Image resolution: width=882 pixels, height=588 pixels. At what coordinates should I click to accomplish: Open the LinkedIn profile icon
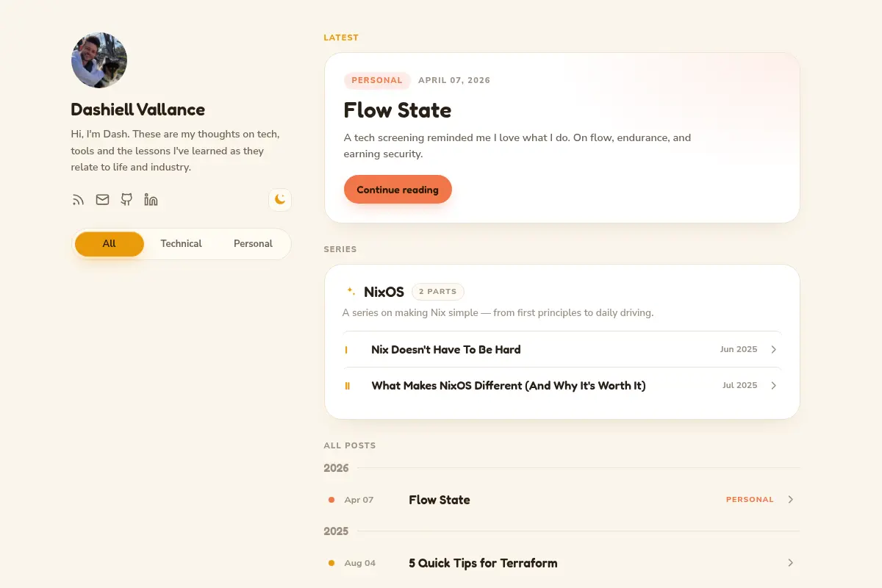[151, 200]
